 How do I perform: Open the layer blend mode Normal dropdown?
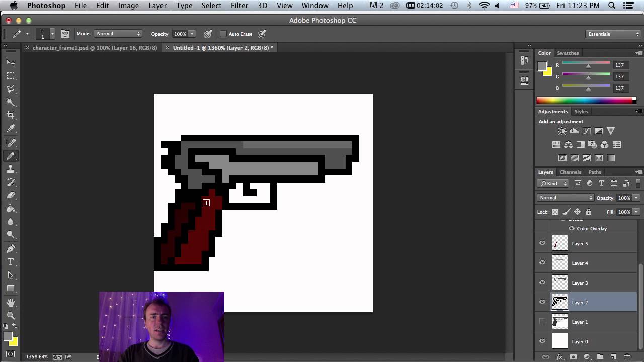pos(566,198)
